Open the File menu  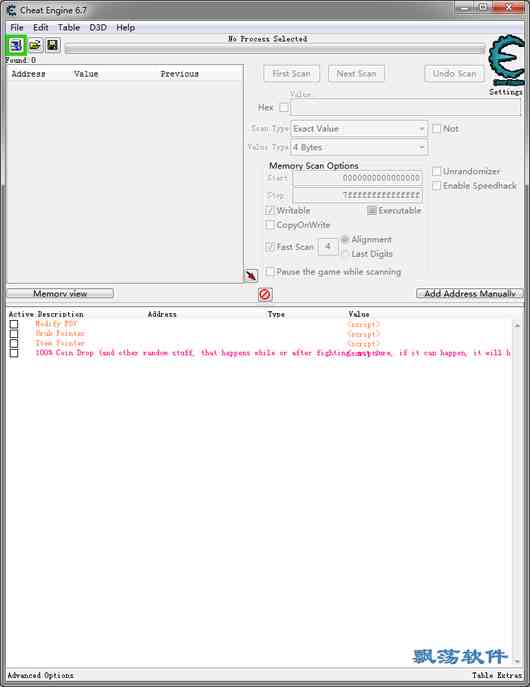tap(17, 28)
